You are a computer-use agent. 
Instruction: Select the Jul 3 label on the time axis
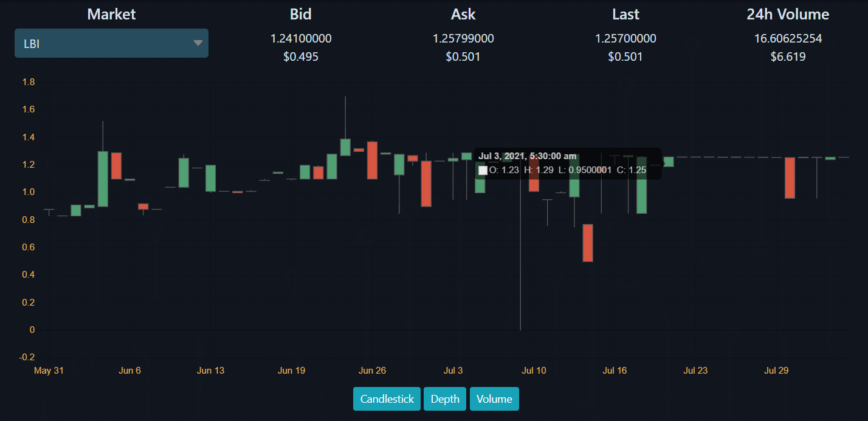[x=453, y=371]
